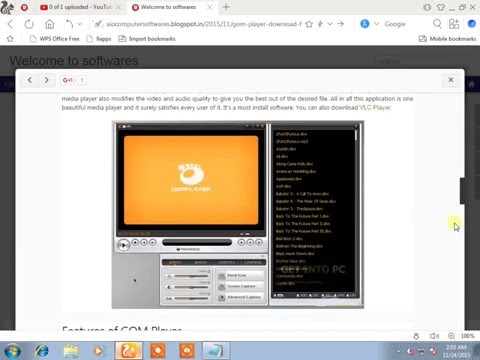Open Windows Media Player from taskbar
Screen dimensions: 480x360
coord(98,351)
